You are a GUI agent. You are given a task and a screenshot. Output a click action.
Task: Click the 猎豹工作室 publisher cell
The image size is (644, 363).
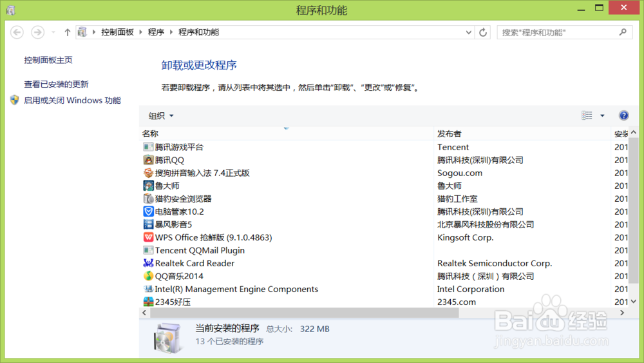pos(457,199)
